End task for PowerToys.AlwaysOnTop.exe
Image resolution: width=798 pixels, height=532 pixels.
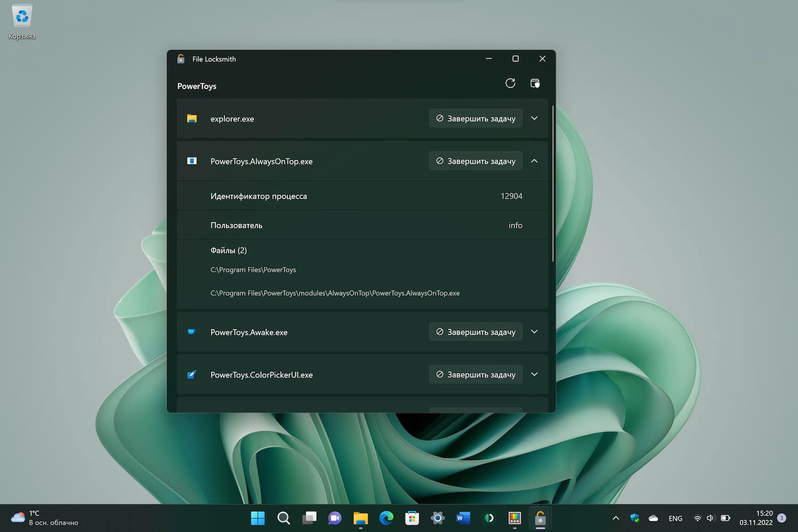pos(476,161)
